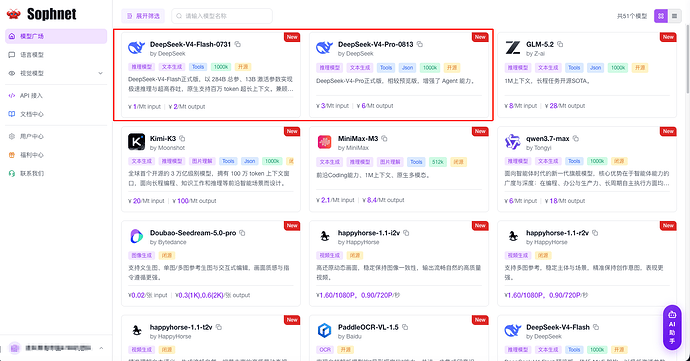Open the happyhorse-1.1-r2v model title

tap(557, 232)
